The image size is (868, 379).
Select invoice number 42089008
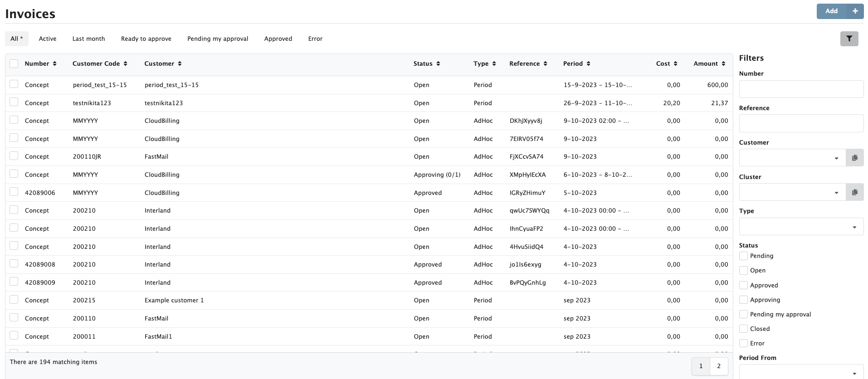pyautogui.click(x=40, y=265)
